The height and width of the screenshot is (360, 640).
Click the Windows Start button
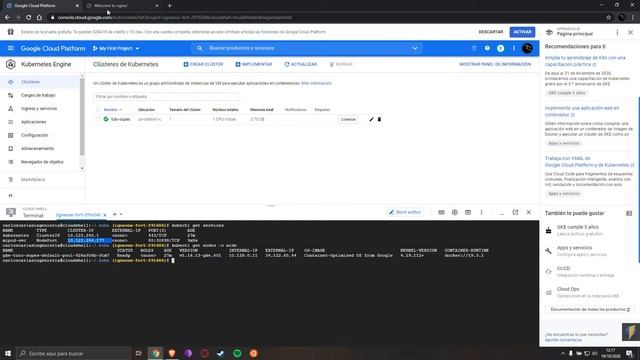coord(7,353)
